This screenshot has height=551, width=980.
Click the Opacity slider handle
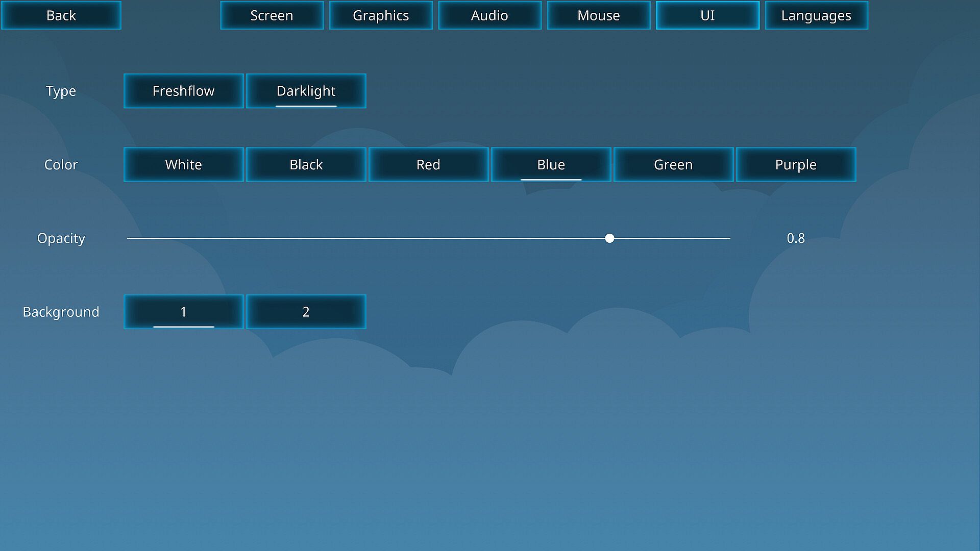609,238
